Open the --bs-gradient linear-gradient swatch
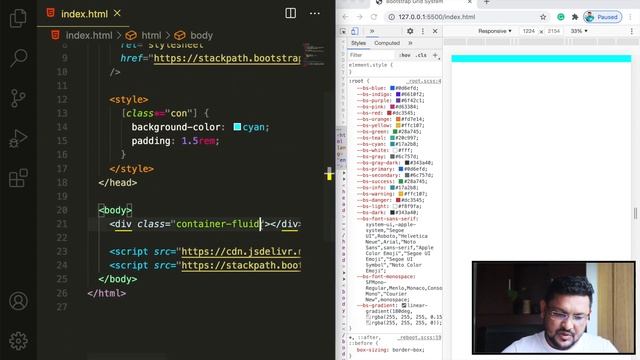 [x=404, y=305]
